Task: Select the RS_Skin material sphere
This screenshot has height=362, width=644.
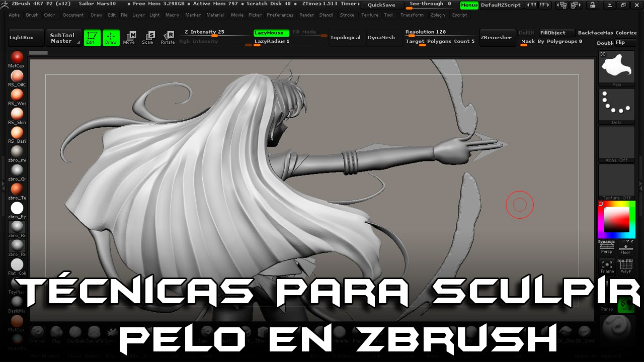Action: click(x=17, y=114)
